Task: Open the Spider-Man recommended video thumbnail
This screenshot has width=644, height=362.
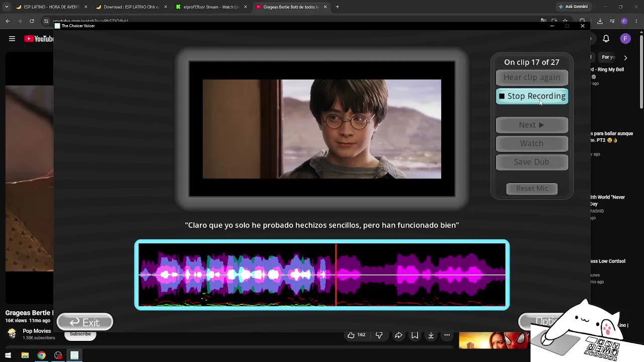Action: tap(494, 340)
